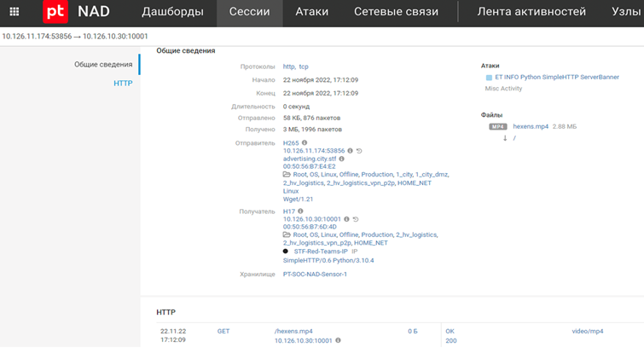This screenshot has height=353, width=644.
Task: Click storage PT-SOC-NAD-Sensor-1 link
Action: 315,275
